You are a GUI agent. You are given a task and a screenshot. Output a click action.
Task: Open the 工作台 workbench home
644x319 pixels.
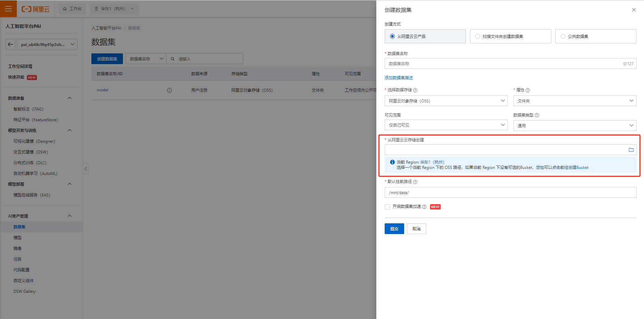(72, 9)
